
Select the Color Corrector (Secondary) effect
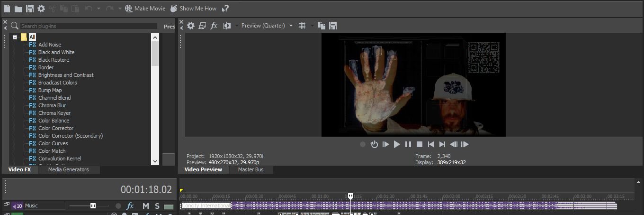(x=71, y=136)
